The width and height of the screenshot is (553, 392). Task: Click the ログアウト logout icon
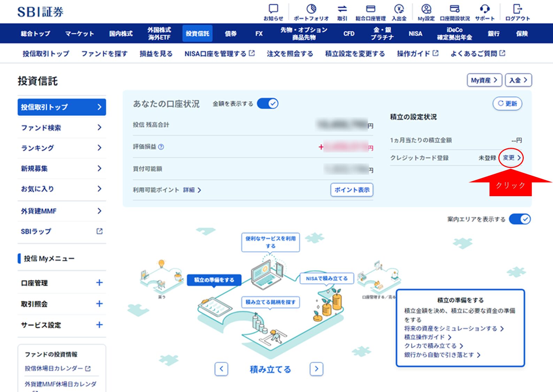[517, 12]
